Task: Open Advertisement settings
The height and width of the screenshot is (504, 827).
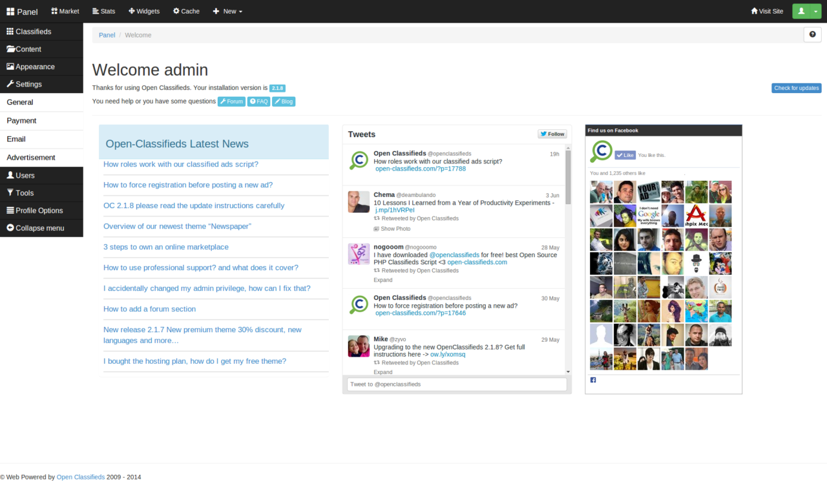Action: [41, 158]
